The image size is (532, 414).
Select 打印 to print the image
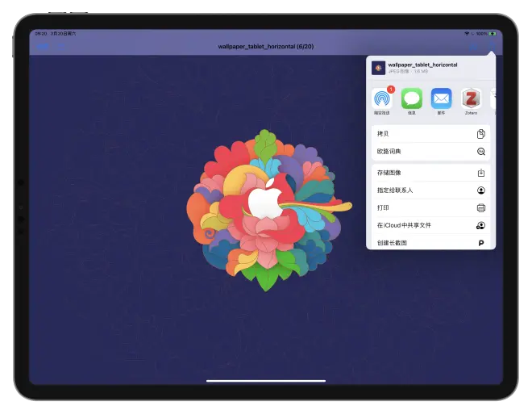(430, 208)
